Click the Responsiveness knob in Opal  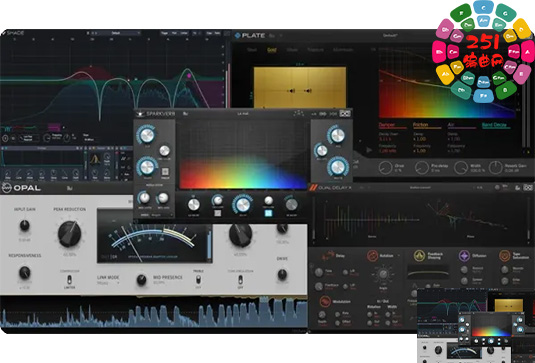24,272
